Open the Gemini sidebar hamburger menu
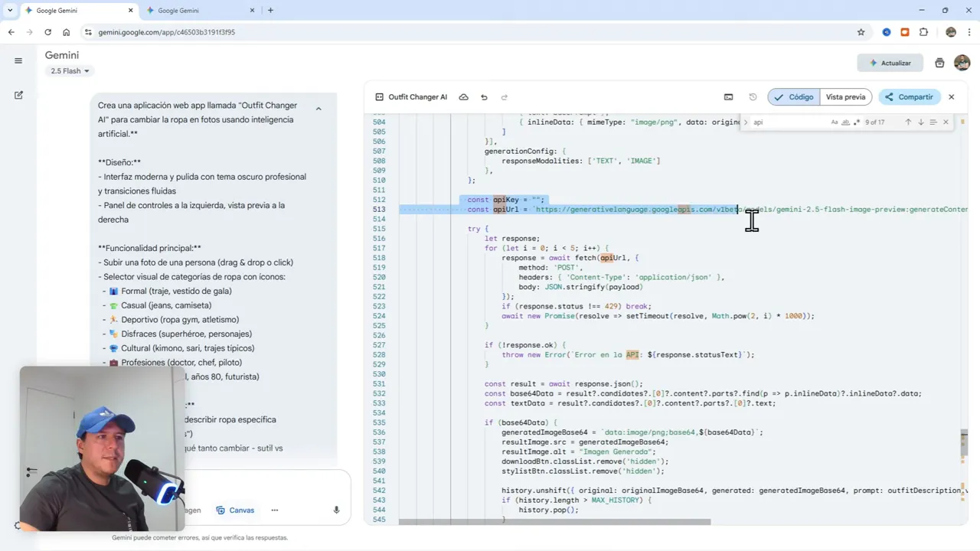Viewport: 980px width, 551px height. [18, 60]
